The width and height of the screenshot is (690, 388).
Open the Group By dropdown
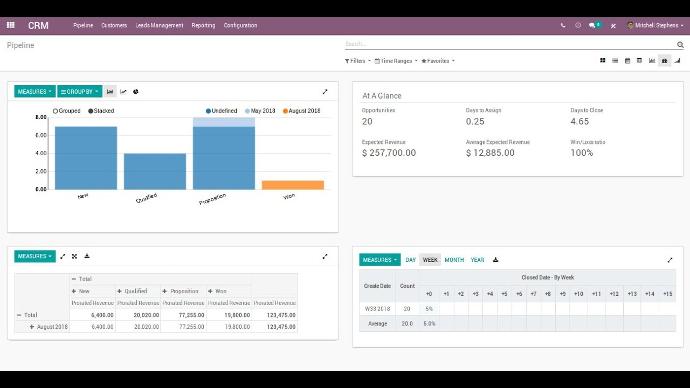[x=80, y=92]
